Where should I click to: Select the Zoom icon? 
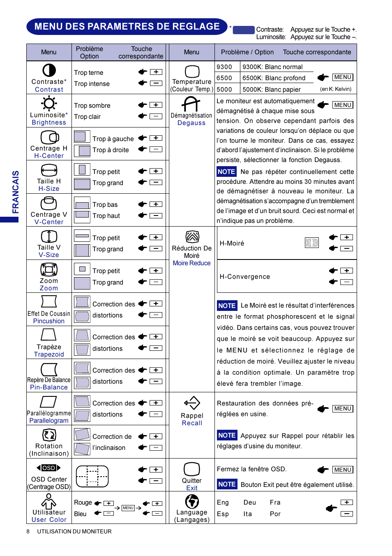(49, 269)
